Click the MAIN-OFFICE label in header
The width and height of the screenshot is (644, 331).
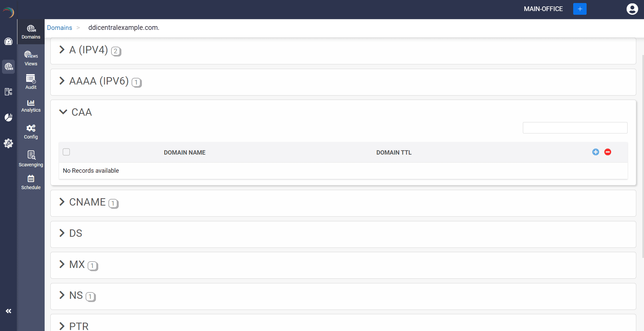click(x=543, y=9)
